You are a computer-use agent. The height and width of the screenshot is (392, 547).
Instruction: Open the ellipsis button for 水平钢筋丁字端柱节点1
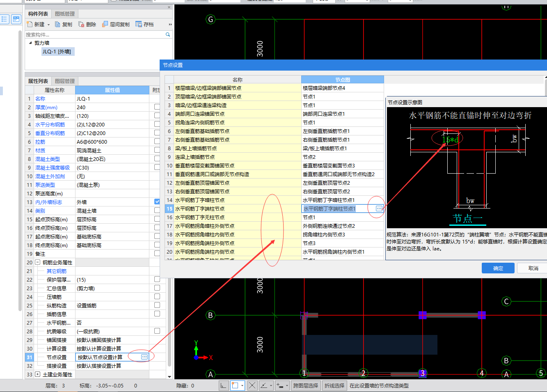click(379, 209)
